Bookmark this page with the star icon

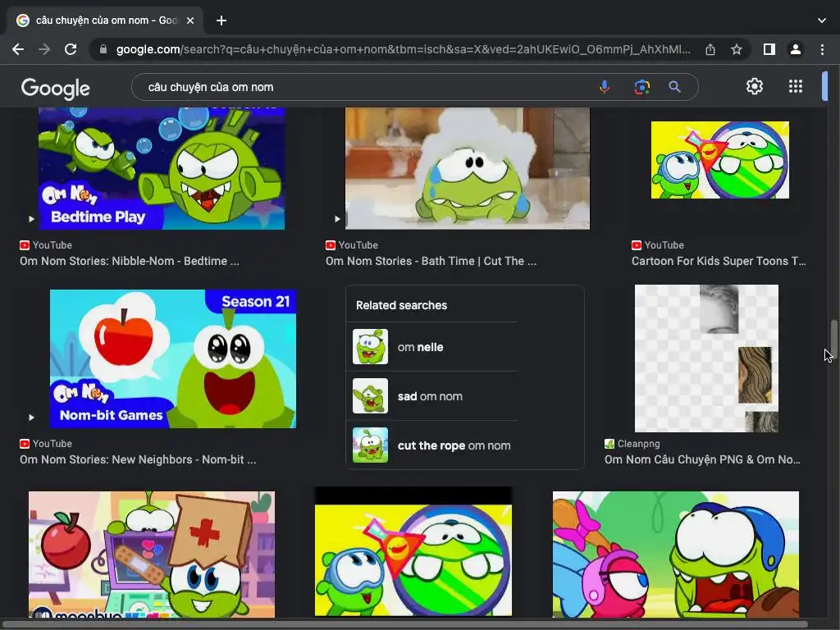(737, 49)
